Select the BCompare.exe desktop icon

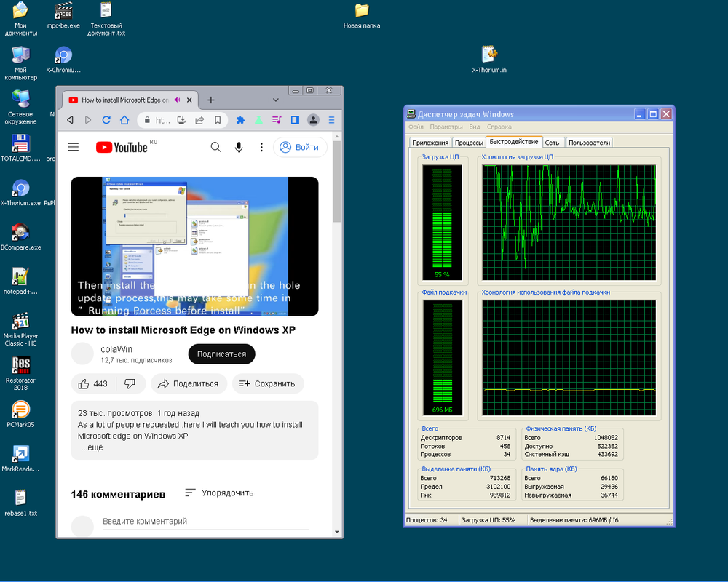pos(20,236)
